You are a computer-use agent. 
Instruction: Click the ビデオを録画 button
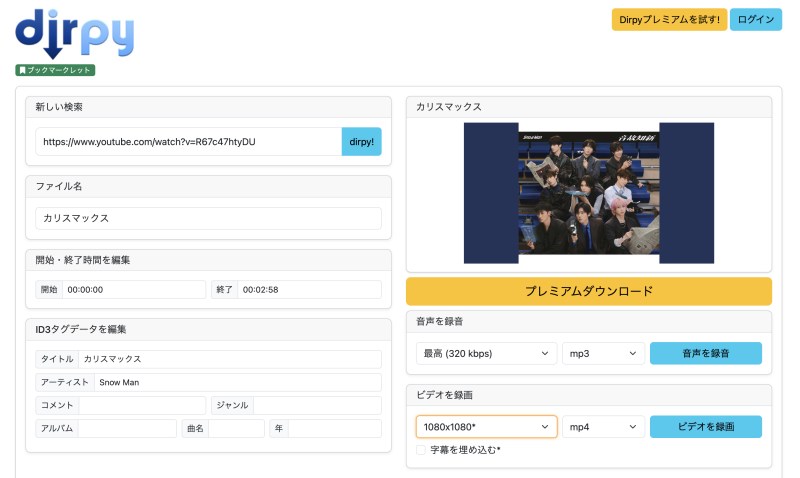coord(706,427)
